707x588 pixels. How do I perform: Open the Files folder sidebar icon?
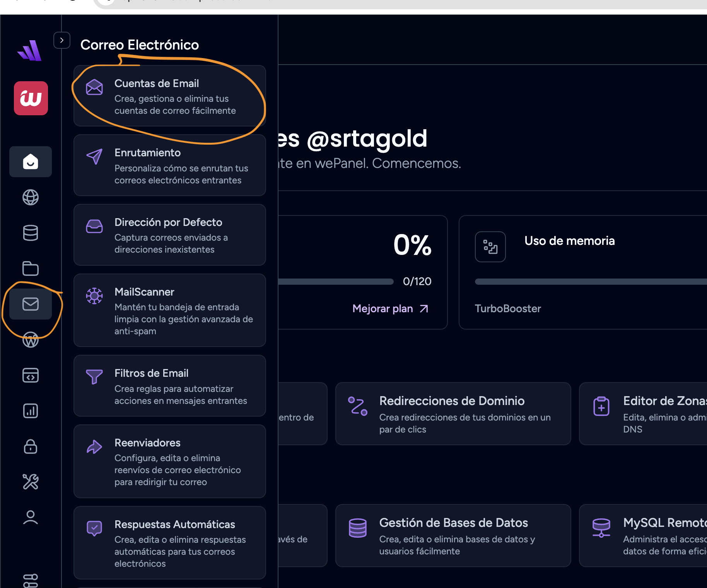coord(31,268)
